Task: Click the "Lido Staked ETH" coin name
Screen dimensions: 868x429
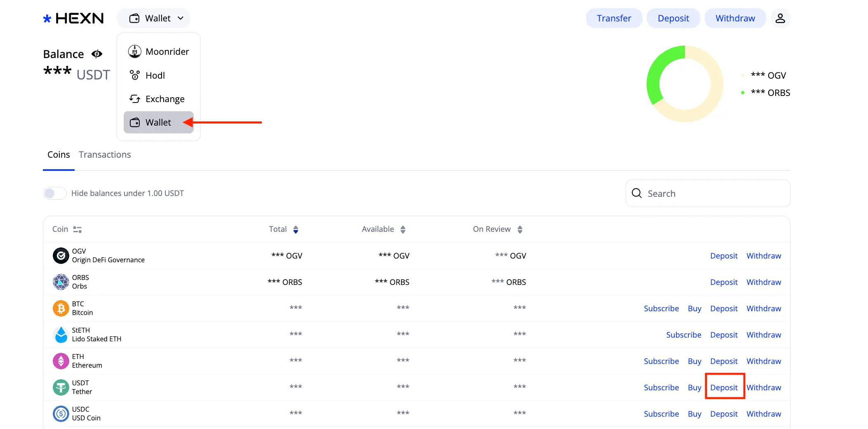Action: tap(97, 339)
